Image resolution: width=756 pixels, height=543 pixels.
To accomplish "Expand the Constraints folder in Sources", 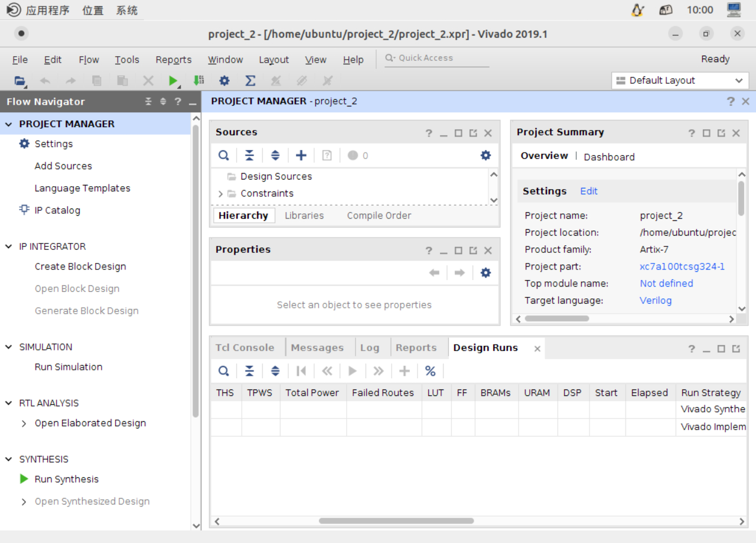I will click(x=220, y=193).
